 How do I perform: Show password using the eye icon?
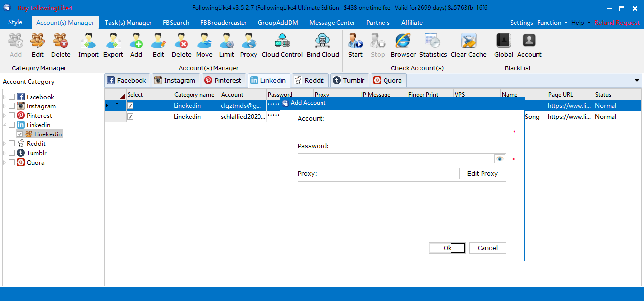[500, 159]
